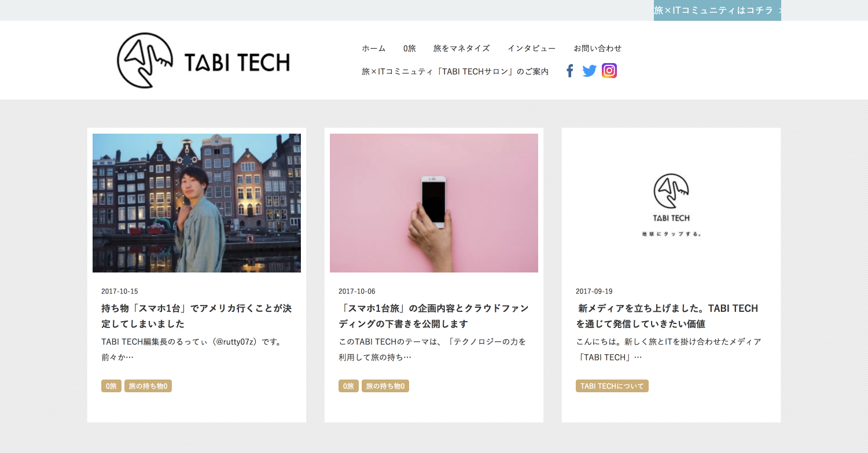Open the Amsterdam canal houses thumbnail
This screenshot has height=453, width=868.
coord(197,203)
